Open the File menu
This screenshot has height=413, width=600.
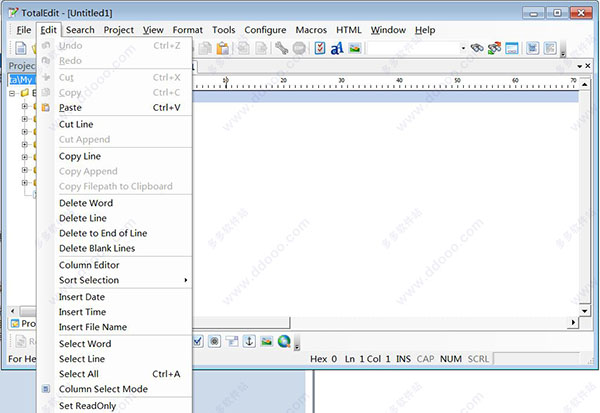click(24, 30)
